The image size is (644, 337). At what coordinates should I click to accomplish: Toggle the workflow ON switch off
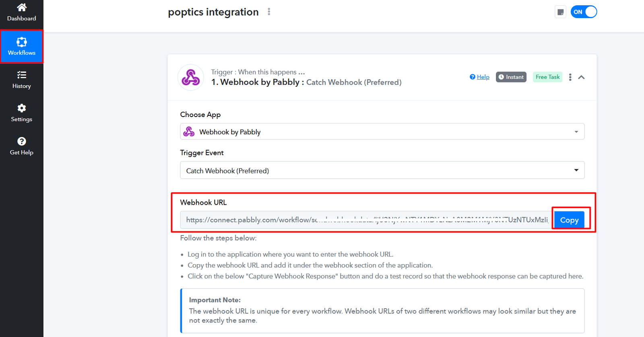(584, 12)
